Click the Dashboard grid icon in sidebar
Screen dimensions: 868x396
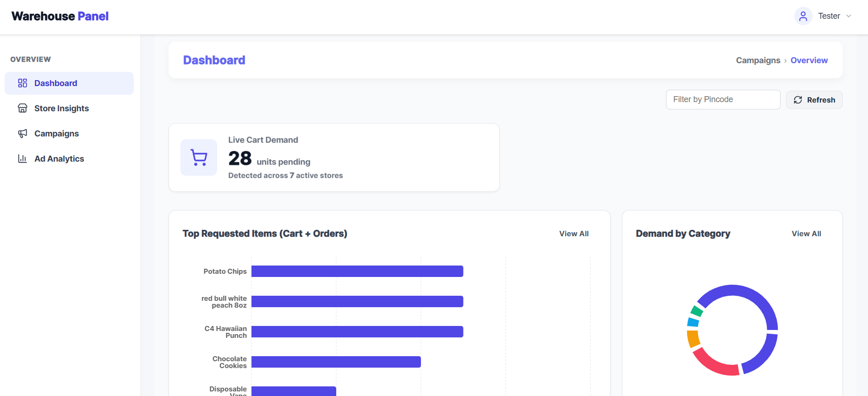point(22,83)
